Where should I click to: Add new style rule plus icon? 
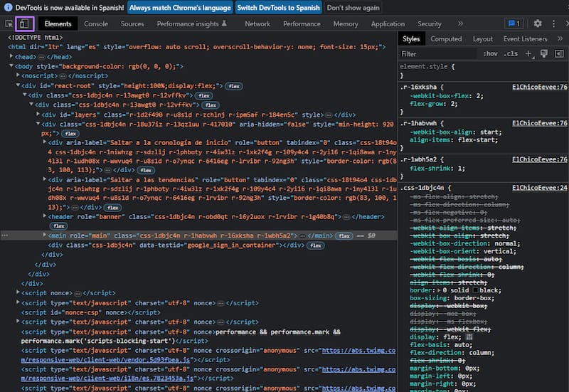click(x=528, y=53)
